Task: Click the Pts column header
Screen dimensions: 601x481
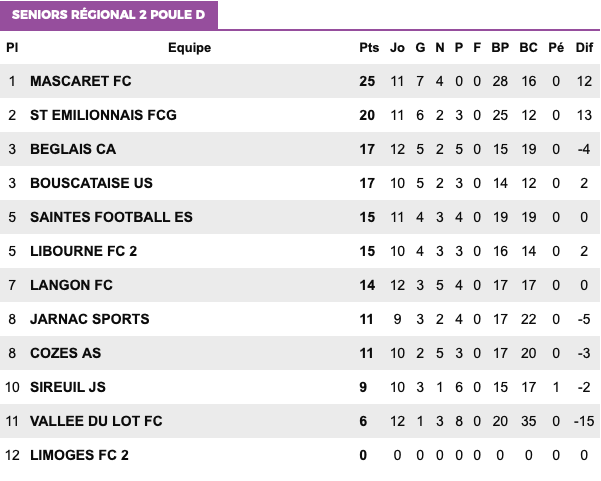Action: click(x=369, y=48)
